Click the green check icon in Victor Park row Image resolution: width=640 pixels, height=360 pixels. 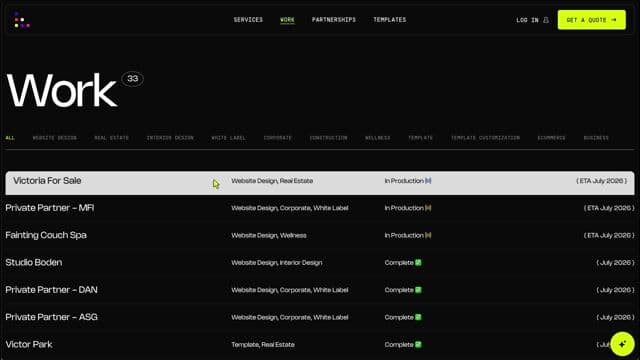(x=418, y=345)
